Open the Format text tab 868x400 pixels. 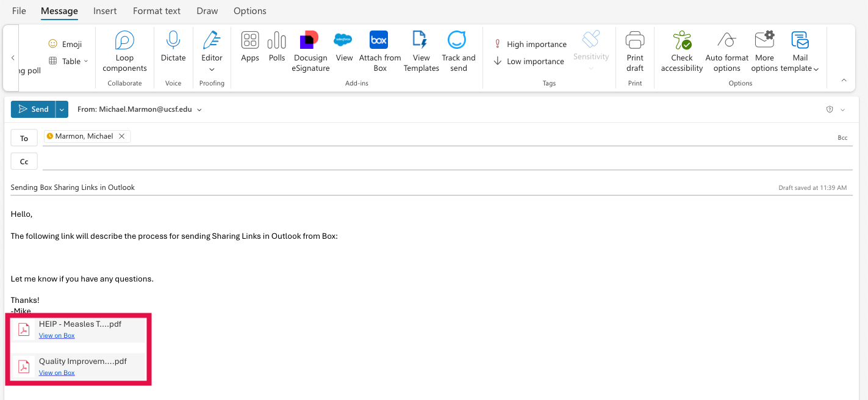click(x=157, y=11)
